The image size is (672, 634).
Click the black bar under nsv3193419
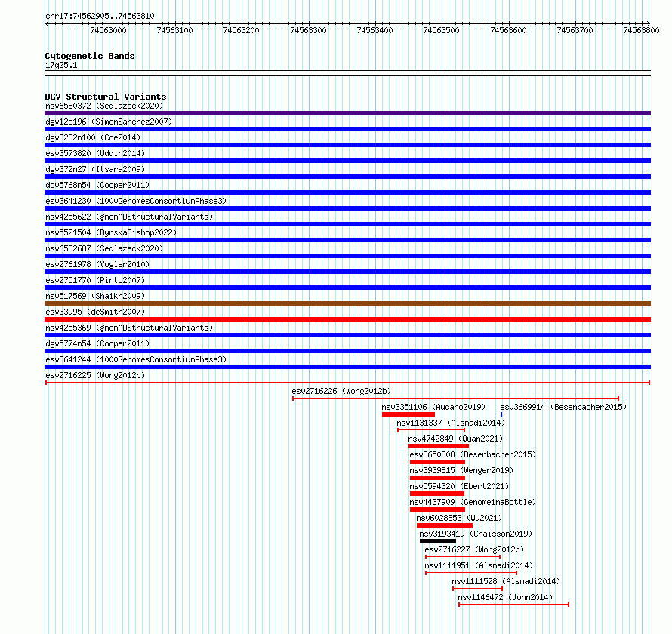coord(438,541)
